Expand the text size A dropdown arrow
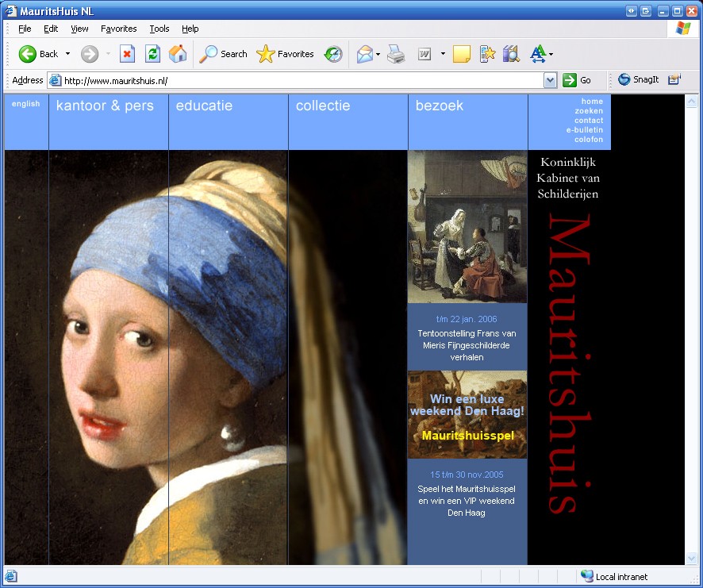 551,54
